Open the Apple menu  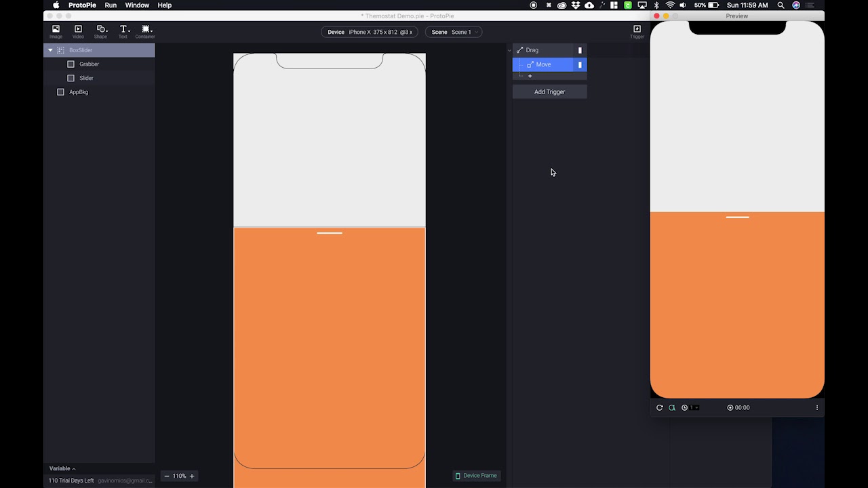(56, 5)
